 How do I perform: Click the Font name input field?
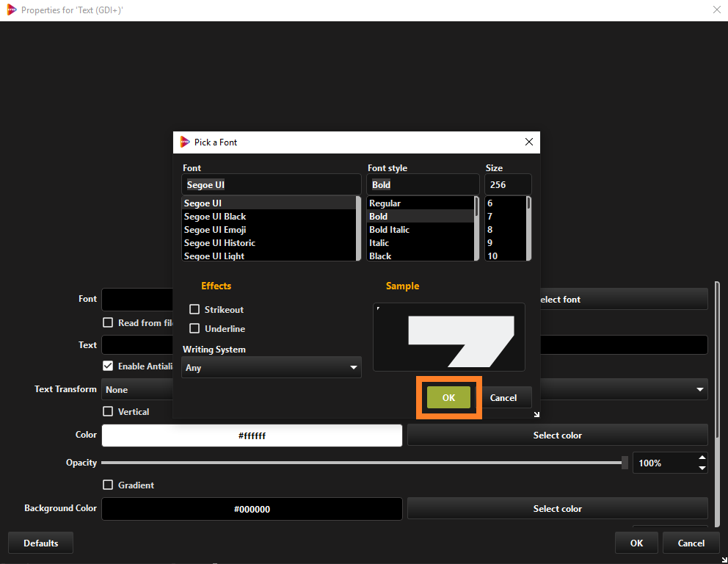[271, 184]
